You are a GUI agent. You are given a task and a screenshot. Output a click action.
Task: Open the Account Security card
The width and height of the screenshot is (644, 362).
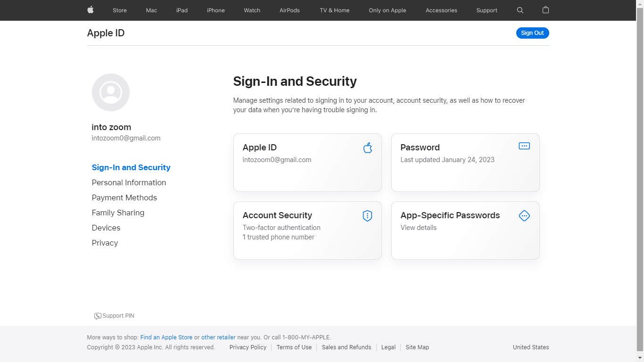[x=307, y=230]
